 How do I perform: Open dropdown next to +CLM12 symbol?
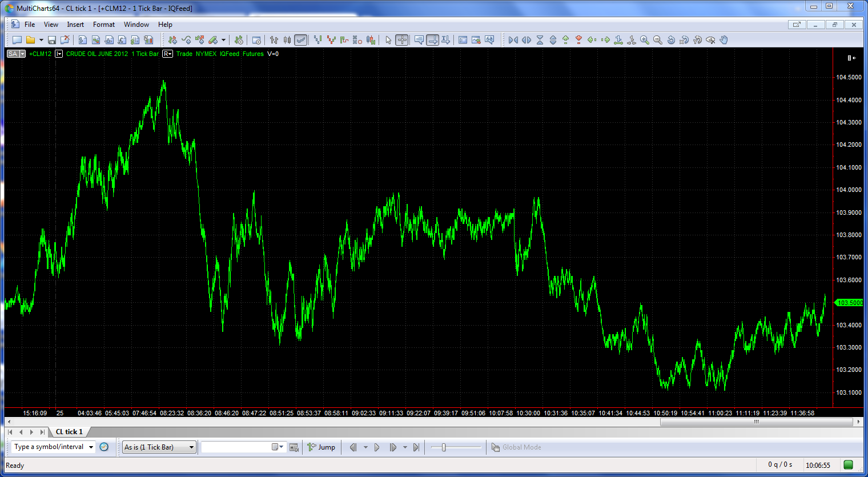pos(59,54)
